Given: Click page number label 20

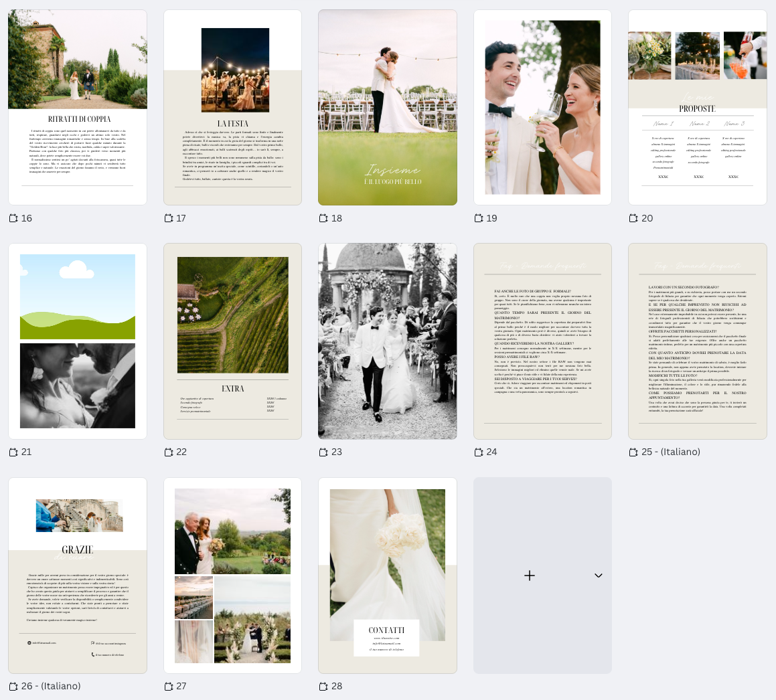Looking at the screenshot, I should 647,218.
